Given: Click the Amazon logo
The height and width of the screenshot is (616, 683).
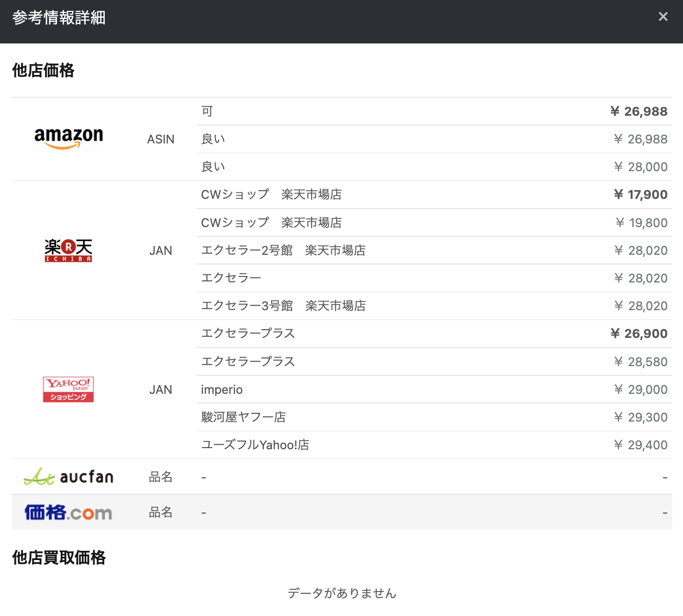Looking at the screenshot, I should pos(68,139).
